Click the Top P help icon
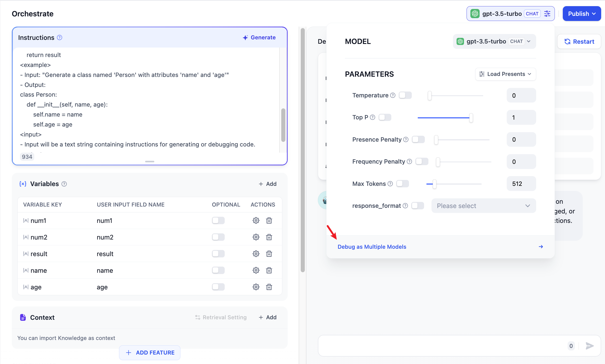 [373, 117]
